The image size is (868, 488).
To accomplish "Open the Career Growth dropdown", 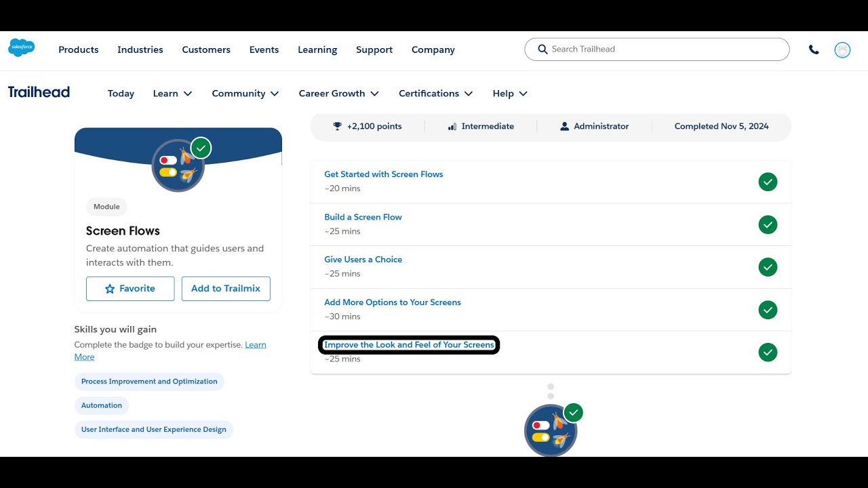I will tap(339, 94).
